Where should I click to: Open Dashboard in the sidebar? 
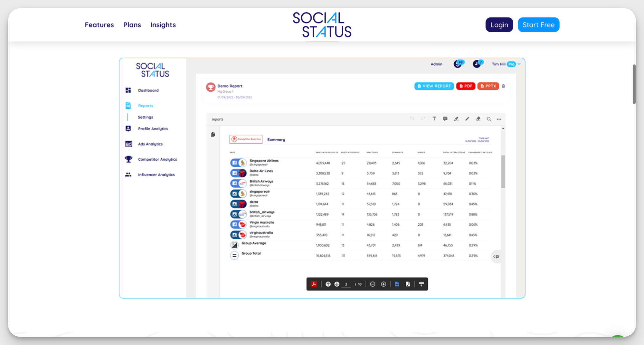(148, 90)
